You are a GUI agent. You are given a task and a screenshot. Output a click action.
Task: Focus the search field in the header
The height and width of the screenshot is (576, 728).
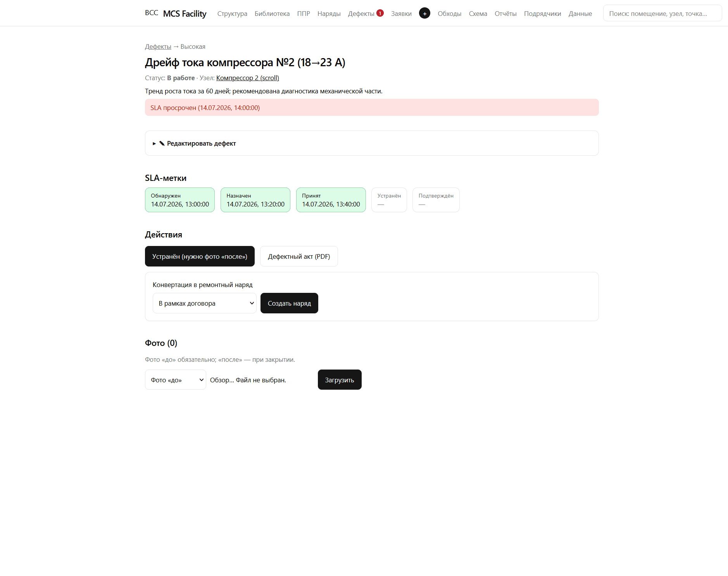pyautogui.click(x=662, y=13)
